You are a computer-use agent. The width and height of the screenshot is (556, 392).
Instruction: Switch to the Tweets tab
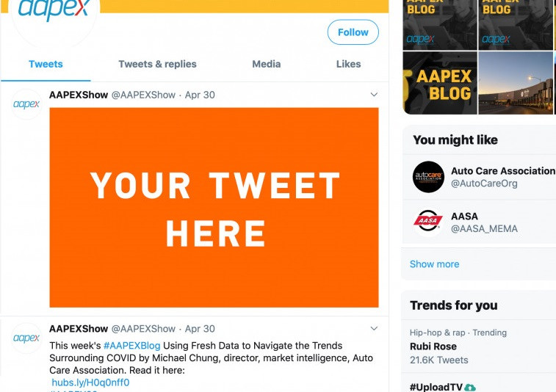point(46,64)
